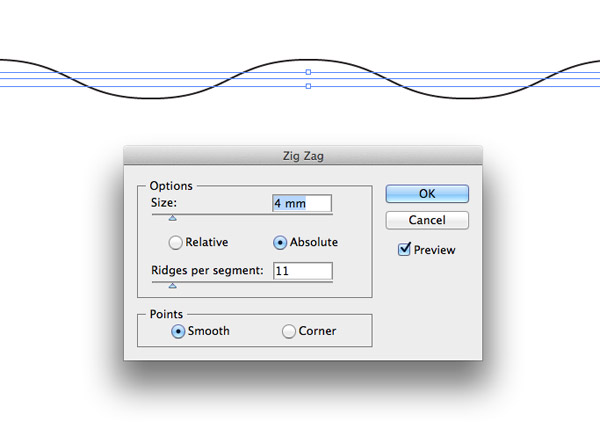Switch points to Corner
Screen dimensions: 600x436
(x=289, y=331)
